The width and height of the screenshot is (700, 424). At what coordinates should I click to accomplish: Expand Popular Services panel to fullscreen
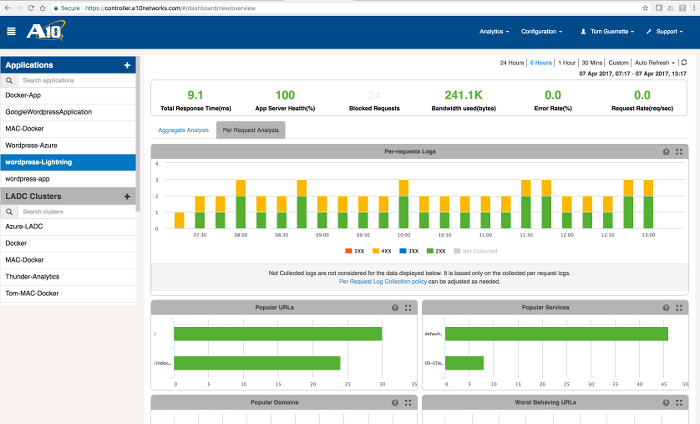coord(679,308)
